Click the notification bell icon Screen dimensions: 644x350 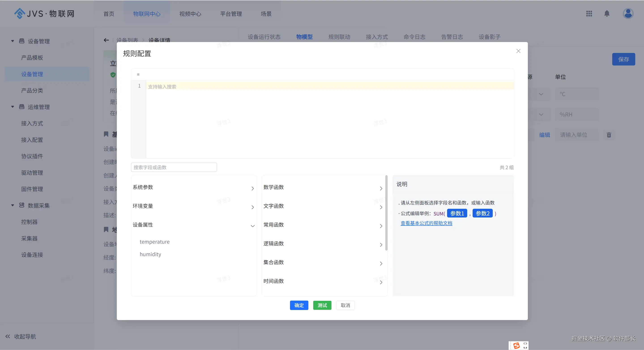tap(607, 13)
